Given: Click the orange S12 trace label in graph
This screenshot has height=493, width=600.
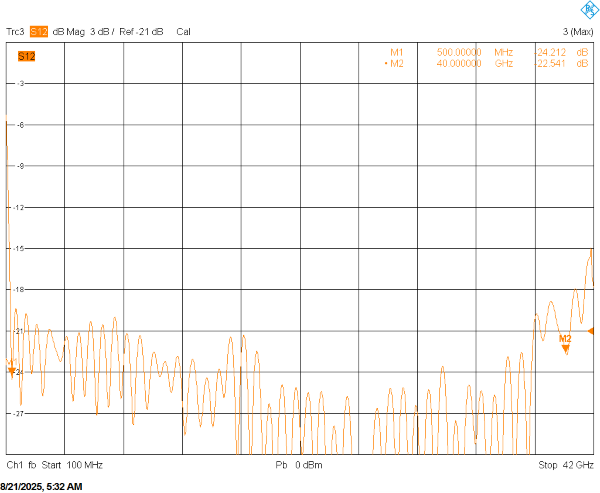Looking at the screenshot, I should (27, 56).
